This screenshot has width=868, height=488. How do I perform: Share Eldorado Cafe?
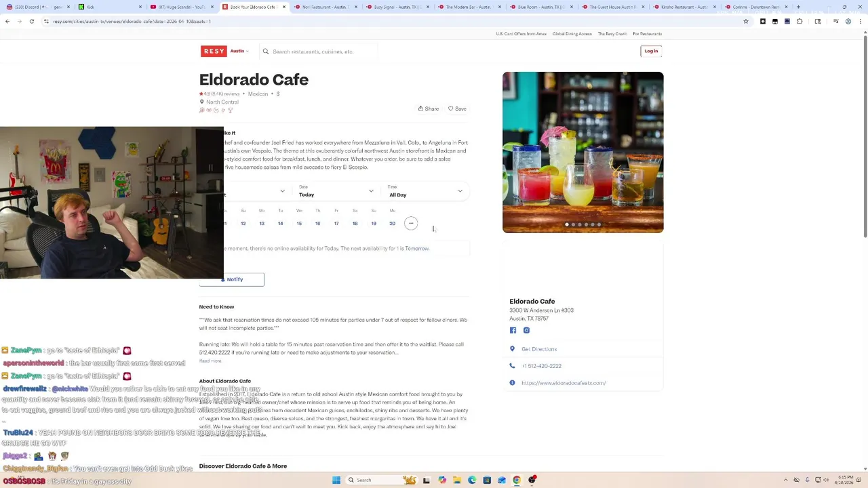[429, 108]
